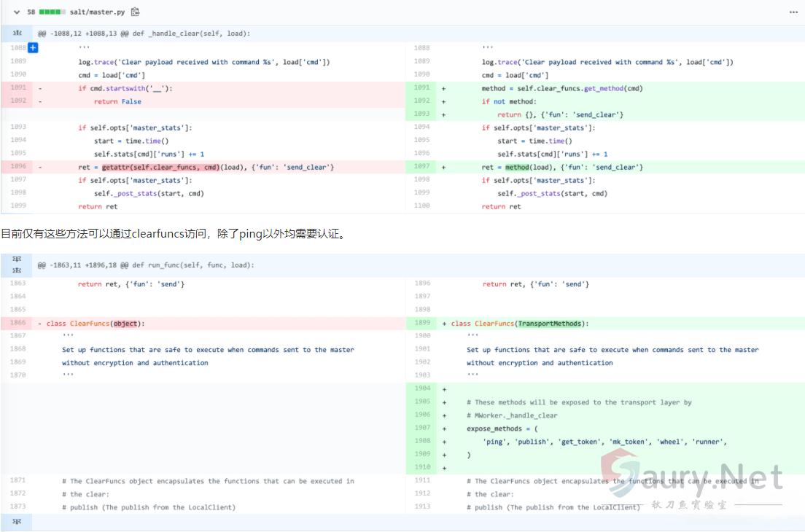Click expand-down arrow beside the run_func hunk header
This screenshot has width=805, height=532.
pyautogui.click(x=17, y=270)
